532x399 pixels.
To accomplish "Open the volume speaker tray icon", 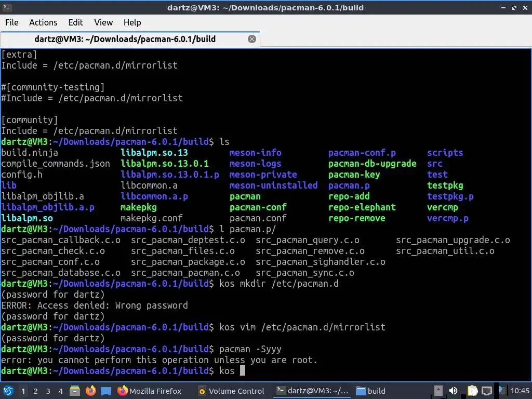I will point(453,391).
